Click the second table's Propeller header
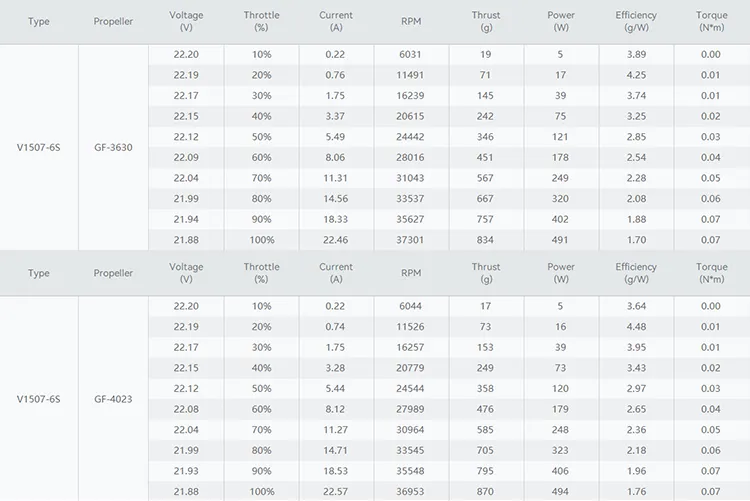Image resolution: width=750 pixels, height=501 pixels. (x=113, y=273)
